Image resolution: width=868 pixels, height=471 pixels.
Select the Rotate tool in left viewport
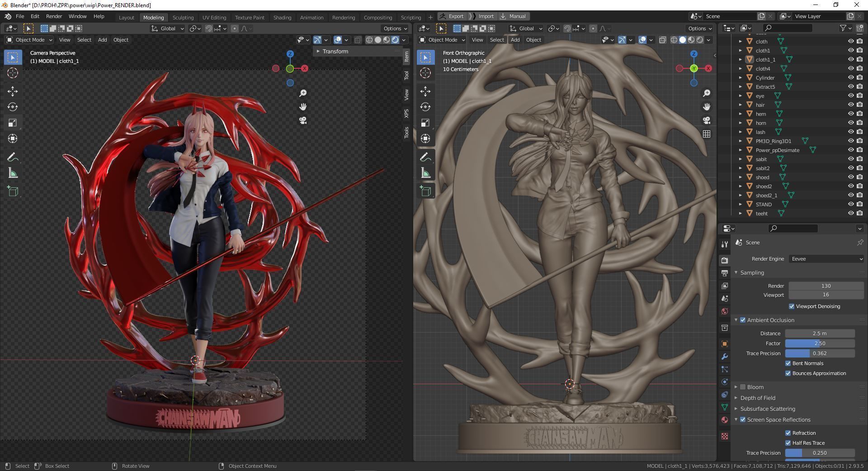point(13,107)
